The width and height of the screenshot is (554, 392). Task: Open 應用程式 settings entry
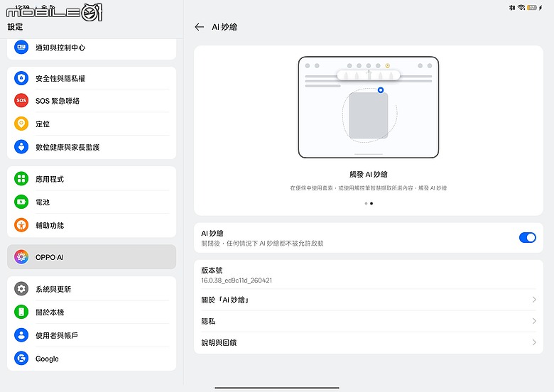tap(92, 179)
